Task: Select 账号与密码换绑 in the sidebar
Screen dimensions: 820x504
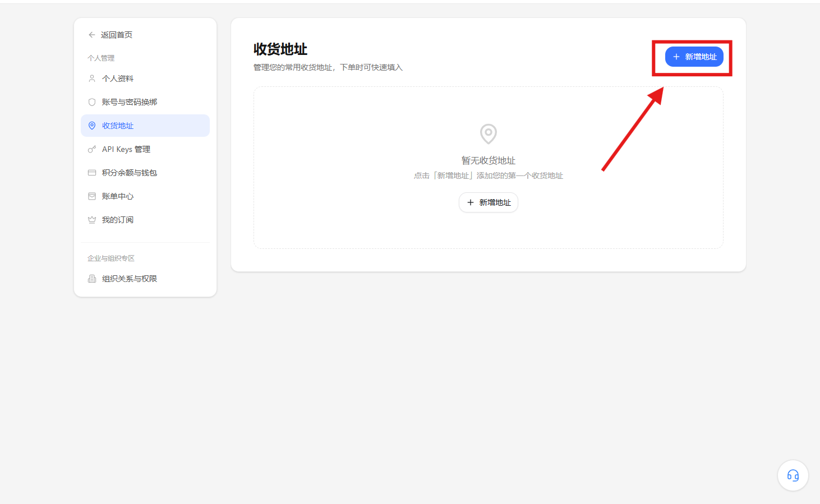Action: pyautogui.click(x=145, y=102)
